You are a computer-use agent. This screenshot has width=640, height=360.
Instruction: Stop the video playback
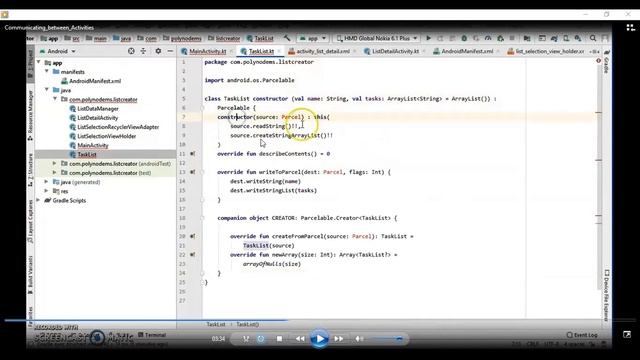(x=279, y=338)
